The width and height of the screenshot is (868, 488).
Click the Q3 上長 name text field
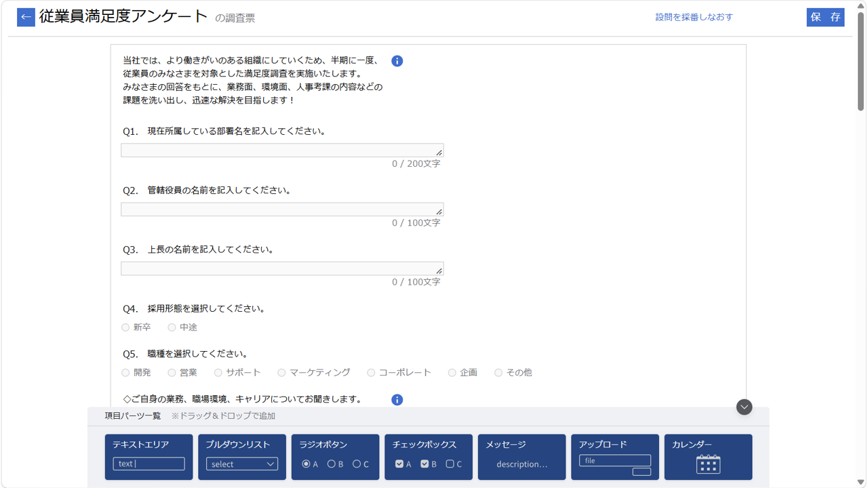[282, 268]
